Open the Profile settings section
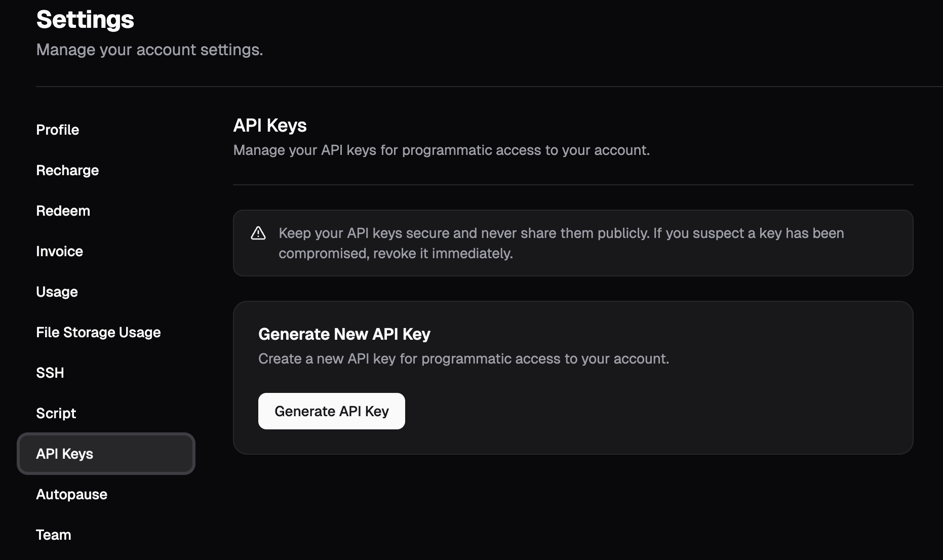This screenshot has width=943, height=560. [58, 130]
